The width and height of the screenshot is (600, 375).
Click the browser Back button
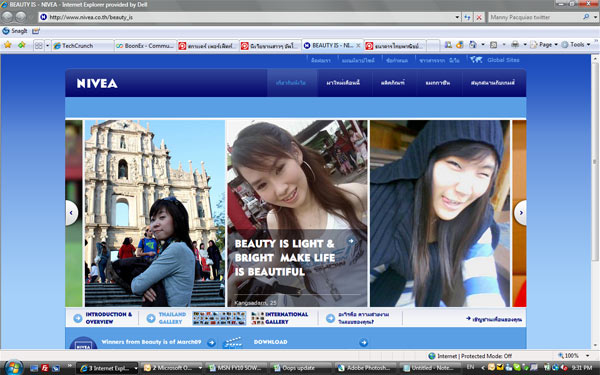[x=7, y=17]
